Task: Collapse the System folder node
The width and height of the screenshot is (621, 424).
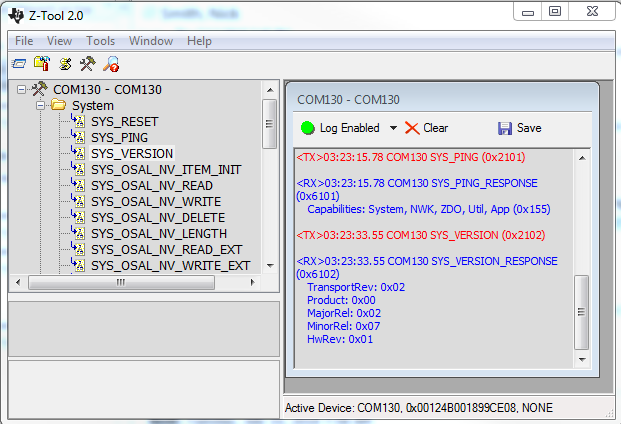Action: [40, 105]
